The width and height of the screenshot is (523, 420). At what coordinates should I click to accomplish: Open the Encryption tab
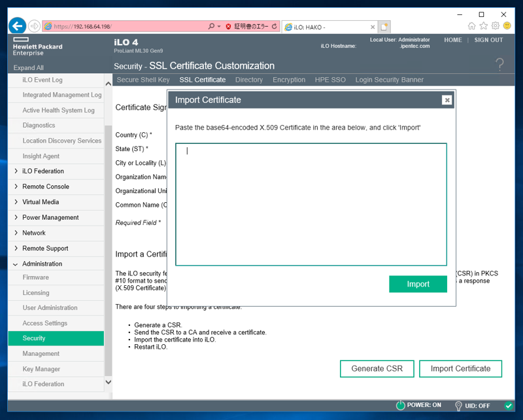point(289,80)
